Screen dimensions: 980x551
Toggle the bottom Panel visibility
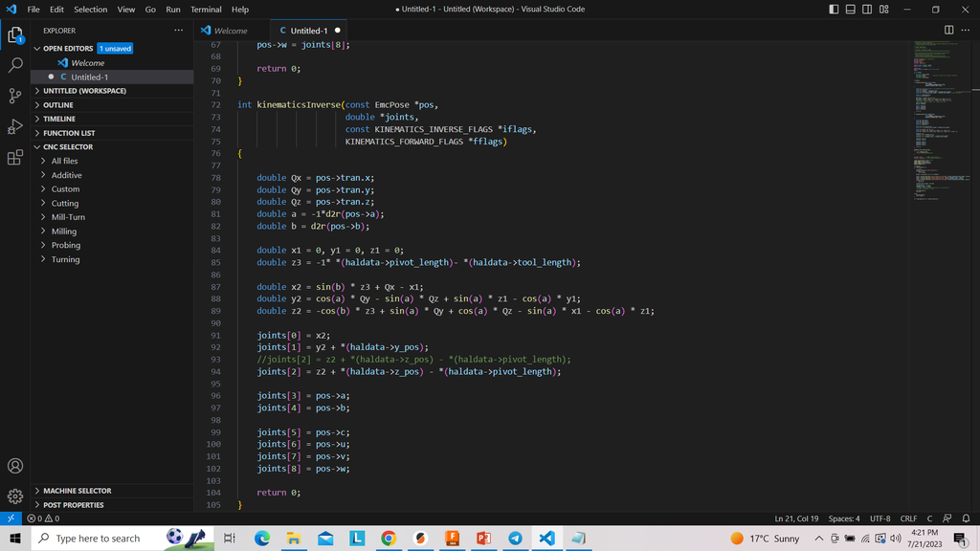pyautogui.click(x=851, y=10)
